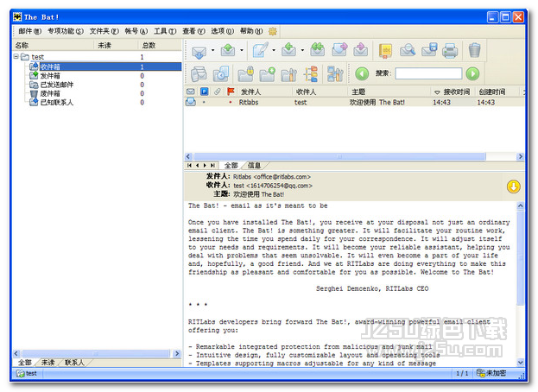Click the envelope status column header
Viewport: 538px width, 392px height.
tap(191, 92)
